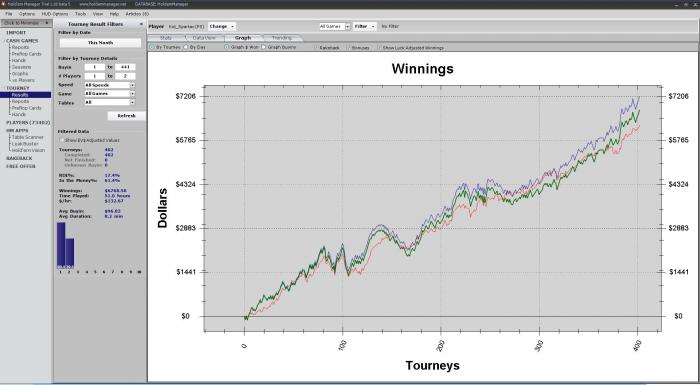Open the Speed dropdown

pyautogui.click(x=110, y=85)
